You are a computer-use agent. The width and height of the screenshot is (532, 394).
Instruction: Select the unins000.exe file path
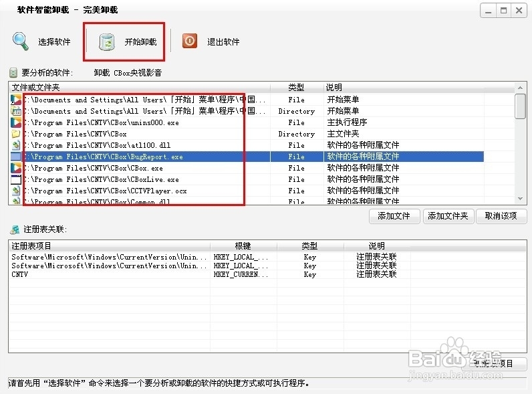101,122
